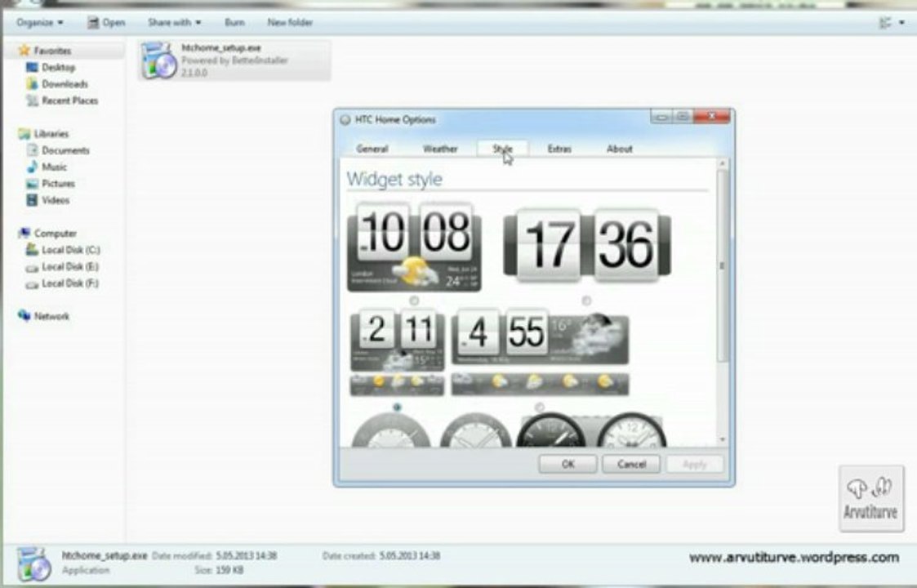Open the Extras tab
Viewport: 917px width, 588px height.
559,149
